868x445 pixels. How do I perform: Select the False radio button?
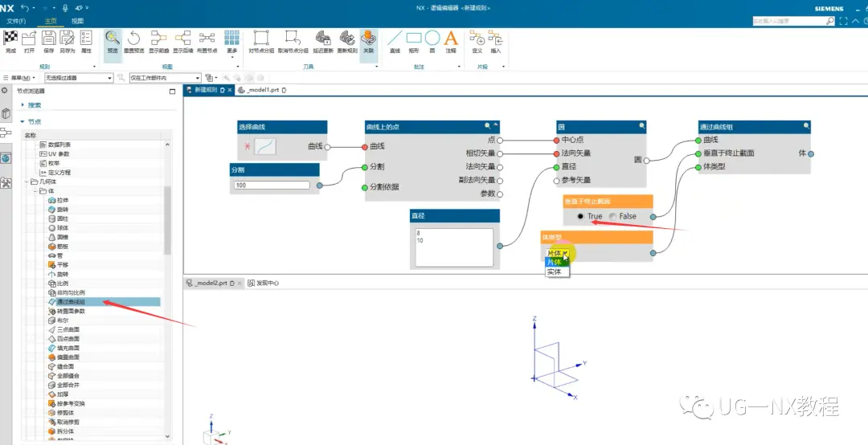pos(612,216)
